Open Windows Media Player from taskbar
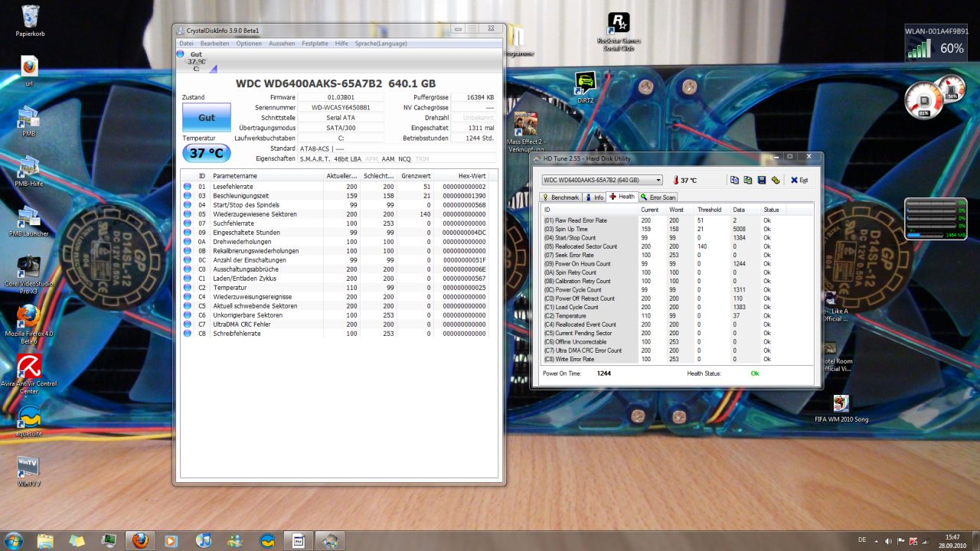 pos(171,541)
